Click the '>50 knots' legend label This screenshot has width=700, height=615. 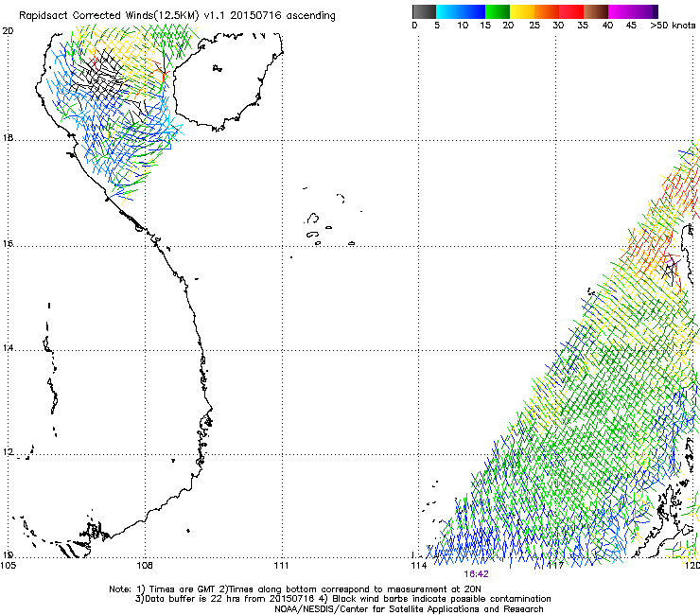(x=673, y=25)
